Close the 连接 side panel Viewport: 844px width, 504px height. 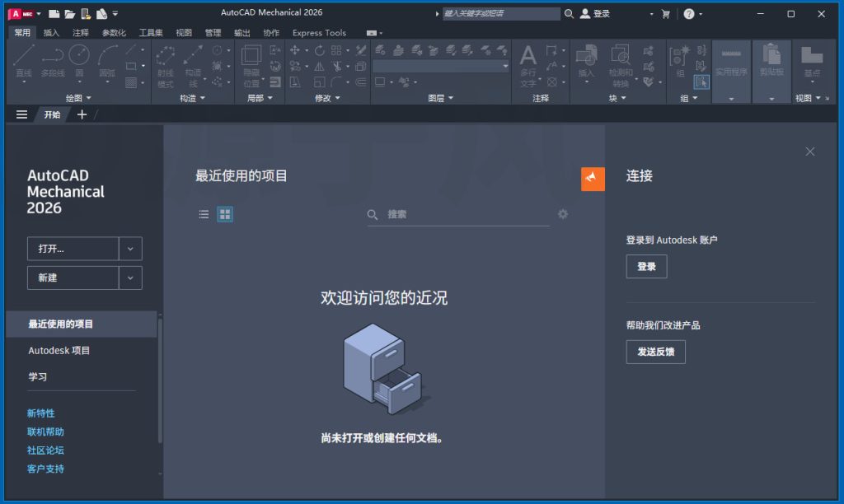(810, 152)
